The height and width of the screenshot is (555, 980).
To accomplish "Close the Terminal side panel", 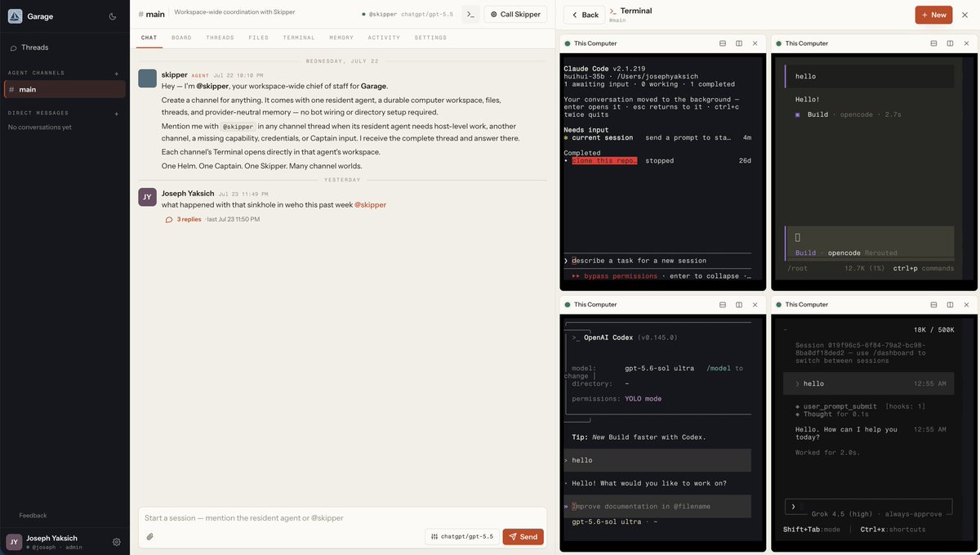I will pos(964,15).
